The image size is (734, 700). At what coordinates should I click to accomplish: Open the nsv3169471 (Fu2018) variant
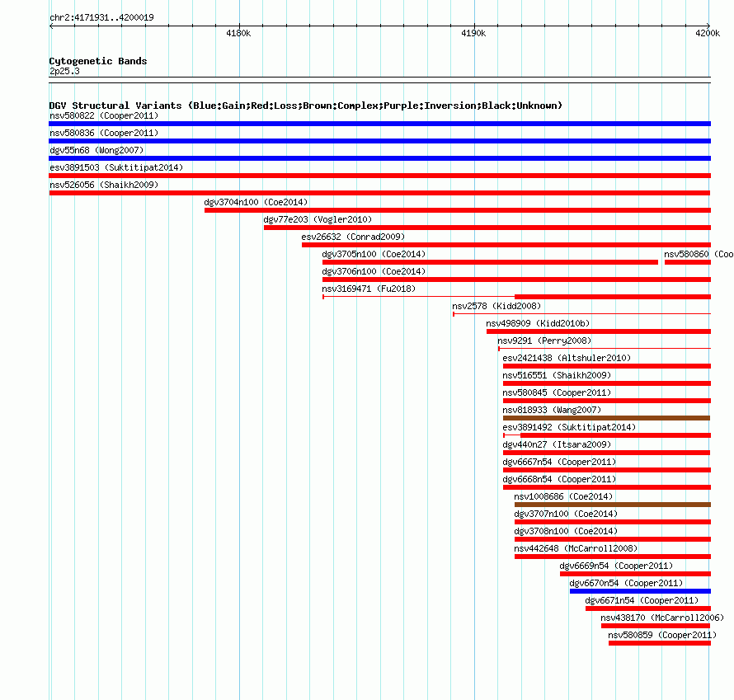[369, 289]
